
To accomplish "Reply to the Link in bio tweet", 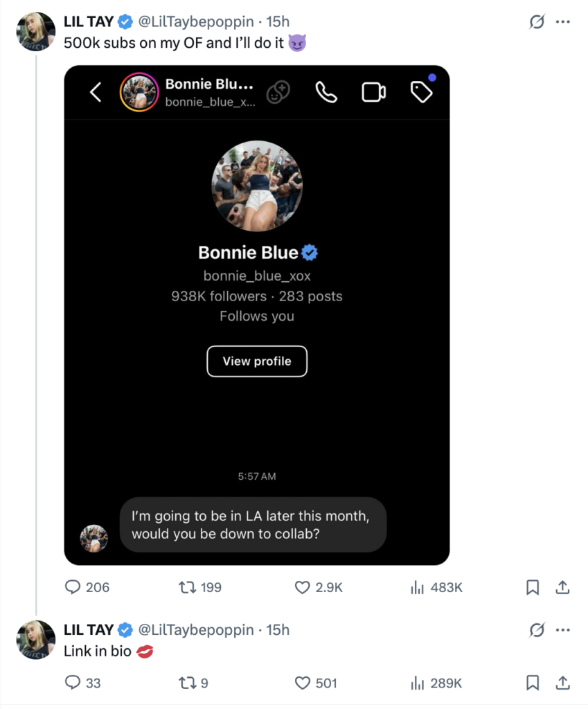I will pos(74,683).
